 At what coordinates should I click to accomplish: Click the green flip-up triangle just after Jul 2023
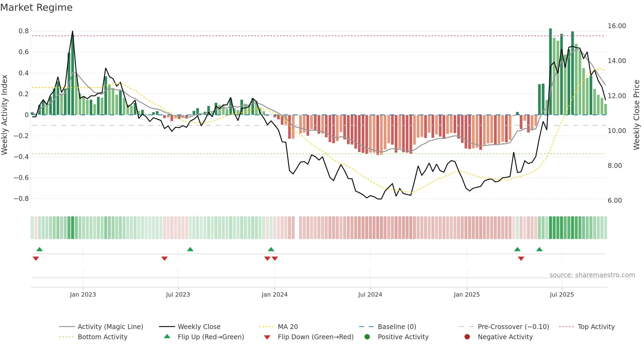point(190,249)
